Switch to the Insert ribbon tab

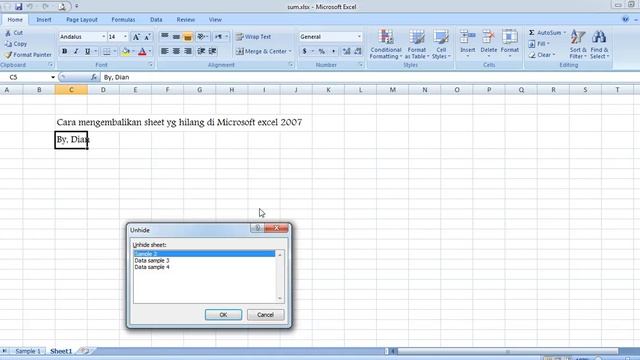click(44, 20)
